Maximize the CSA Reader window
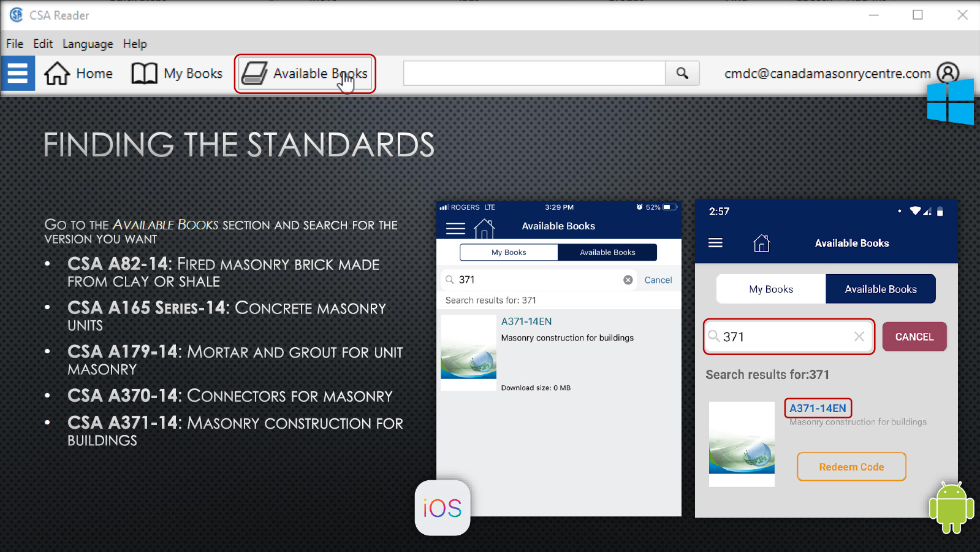Screen dimensions: 980x552 pos(917,15)
